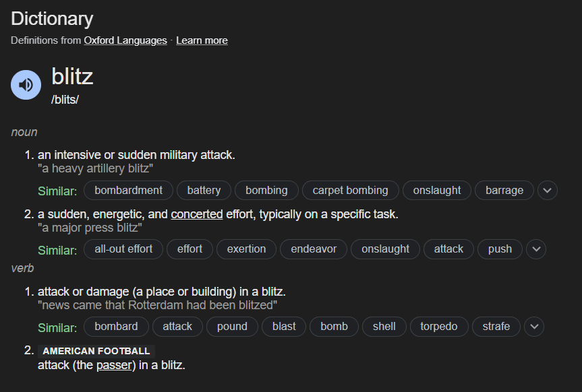Select the carpet bombing synonym chip
582x392 pixels.
(351, 191)
